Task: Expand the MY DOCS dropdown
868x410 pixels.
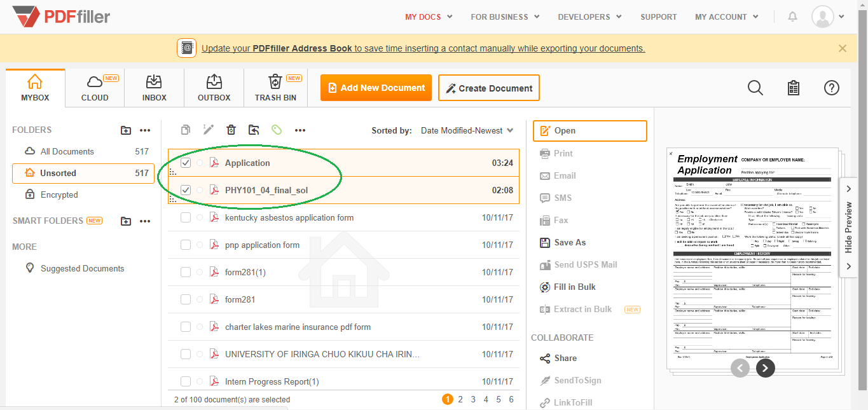Action: 429,17
